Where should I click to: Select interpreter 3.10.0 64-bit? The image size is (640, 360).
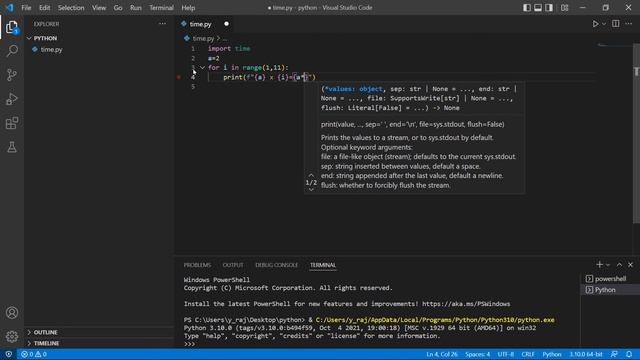tap(586, 354)
